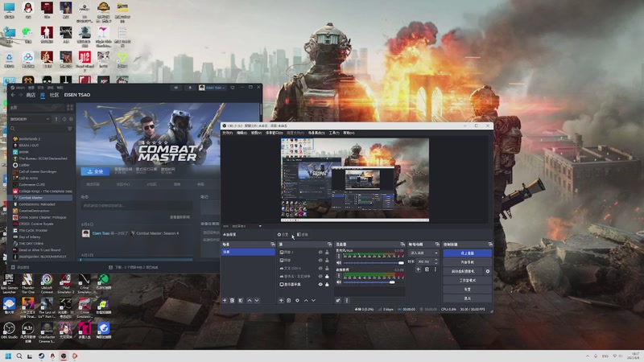Toggle visibility of second OBS source

tap(320, 260)
